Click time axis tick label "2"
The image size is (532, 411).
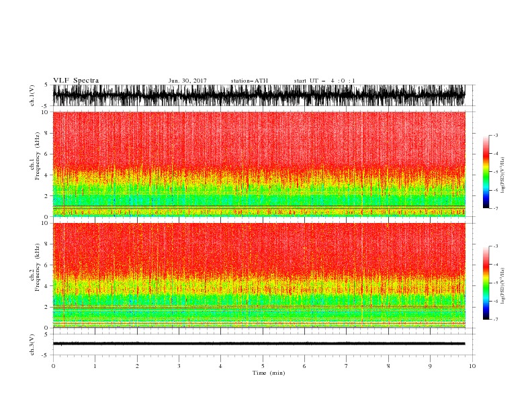[137, 366]
